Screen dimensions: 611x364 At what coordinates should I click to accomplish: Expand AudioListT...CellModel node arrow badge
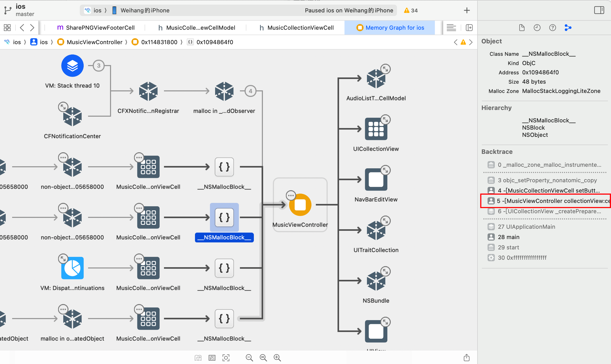click(x=386, y=69)
